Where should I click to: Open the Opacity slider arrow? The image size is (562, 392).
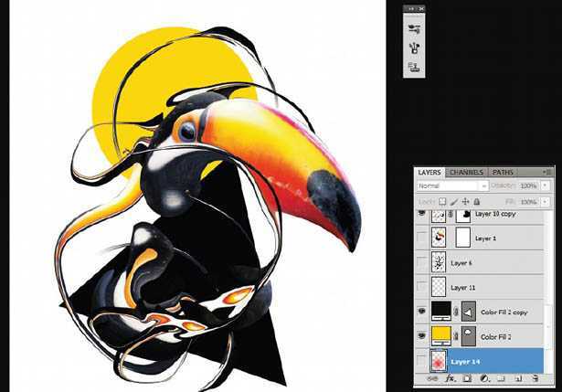(x=546, y=185)
